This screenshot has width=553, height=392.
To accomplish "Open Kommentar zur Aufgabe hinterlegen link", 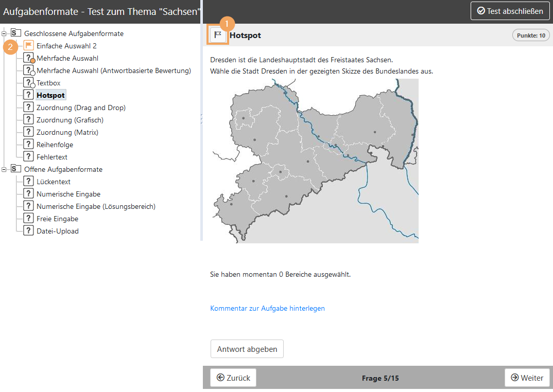I will (x=267, y=308).
